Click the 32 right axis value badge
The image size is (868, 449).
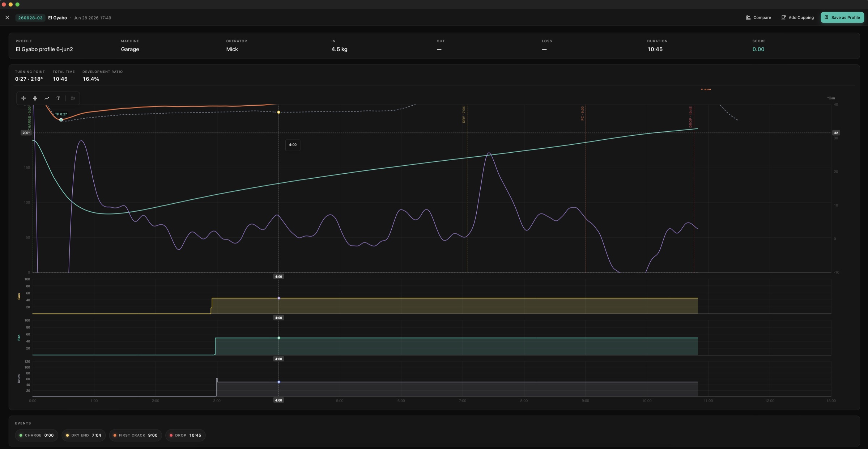coord(836,133)
